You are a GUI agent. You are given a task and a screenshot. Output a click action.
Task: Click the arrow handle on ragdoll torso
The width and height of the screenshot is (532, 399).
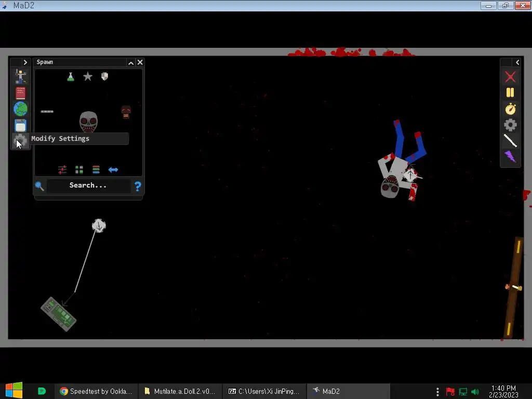click(410, 175)
